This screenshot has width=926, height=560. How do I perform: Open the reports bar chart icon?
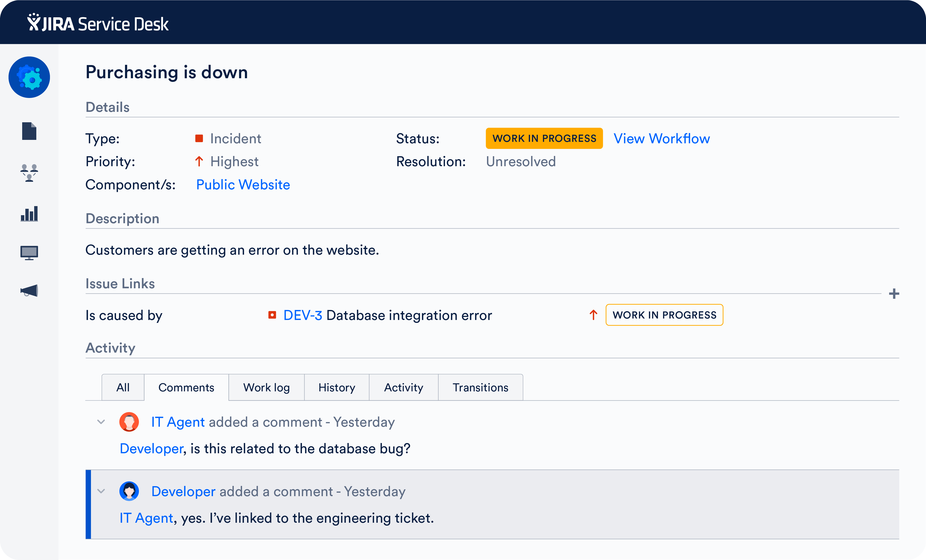coord(29,213)
